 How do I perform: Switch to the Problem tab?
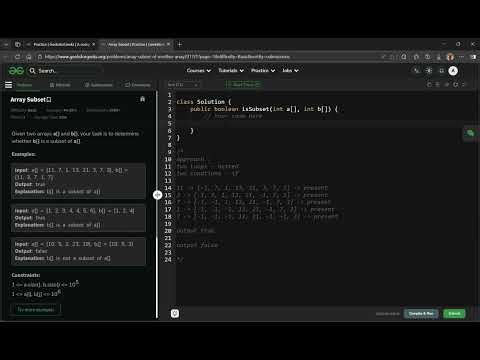click(x=25, y=85)
